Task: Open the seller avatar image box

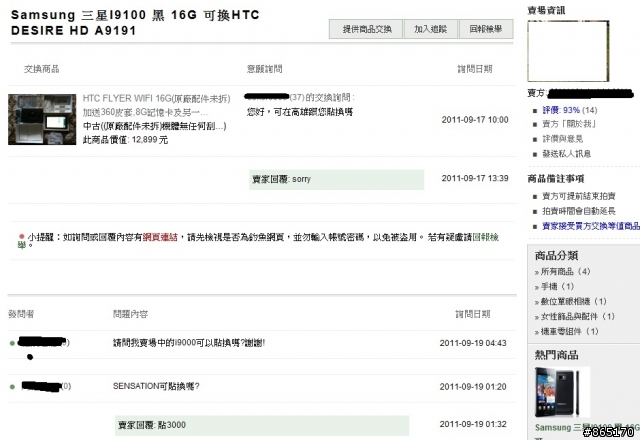Action: point(568,51)
